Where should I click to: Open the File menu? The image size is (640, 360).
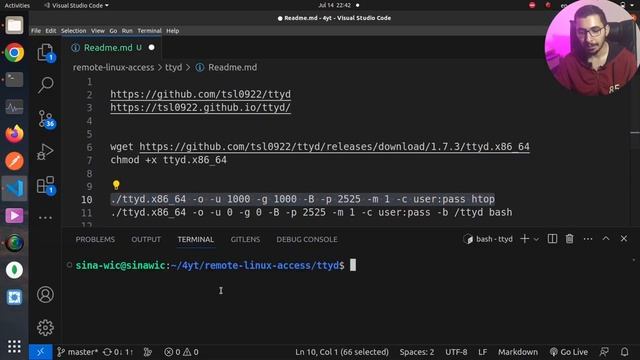pos(36,31)
